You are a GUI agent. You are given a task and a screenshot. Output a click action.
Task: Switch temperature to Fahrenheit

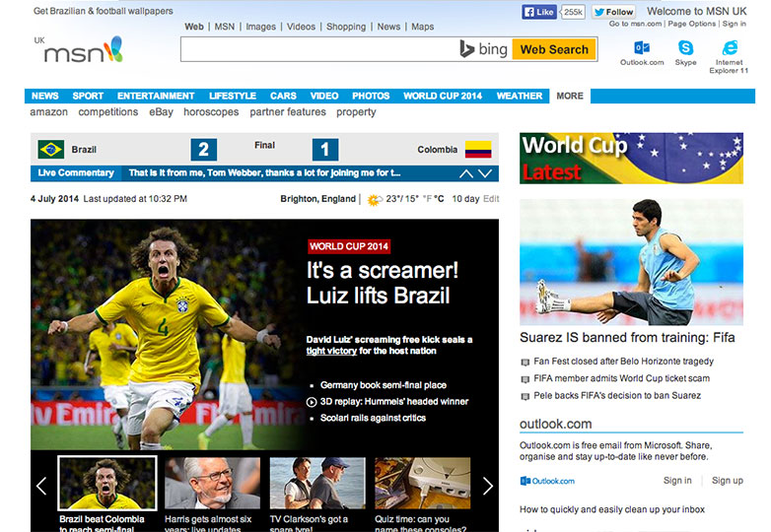click(x=426, y=199)
